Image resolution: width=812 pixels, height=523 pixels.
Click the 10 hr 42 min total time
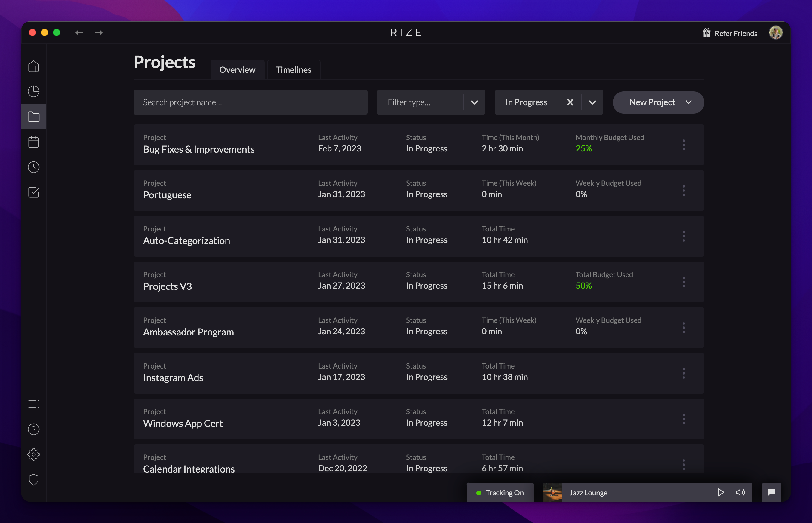tap(505, 240)
